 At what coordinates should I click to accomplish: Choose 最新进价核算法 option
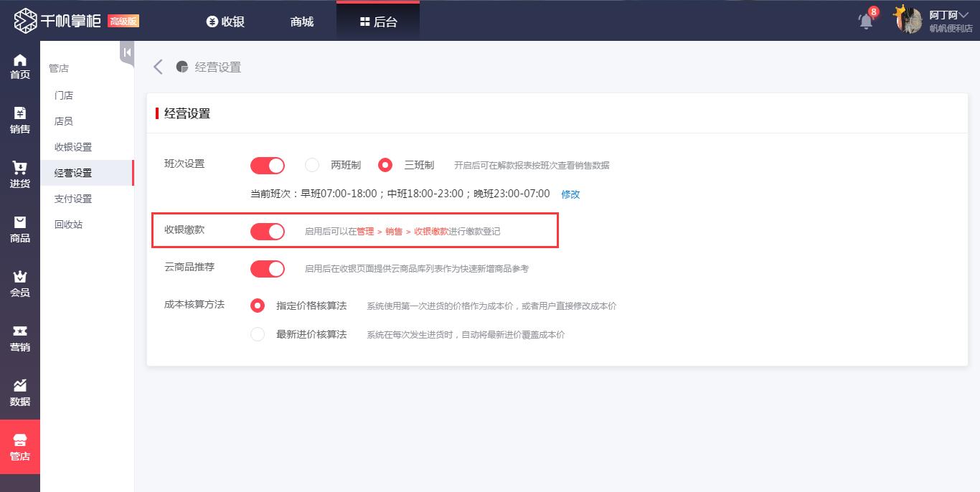[258, 333]
